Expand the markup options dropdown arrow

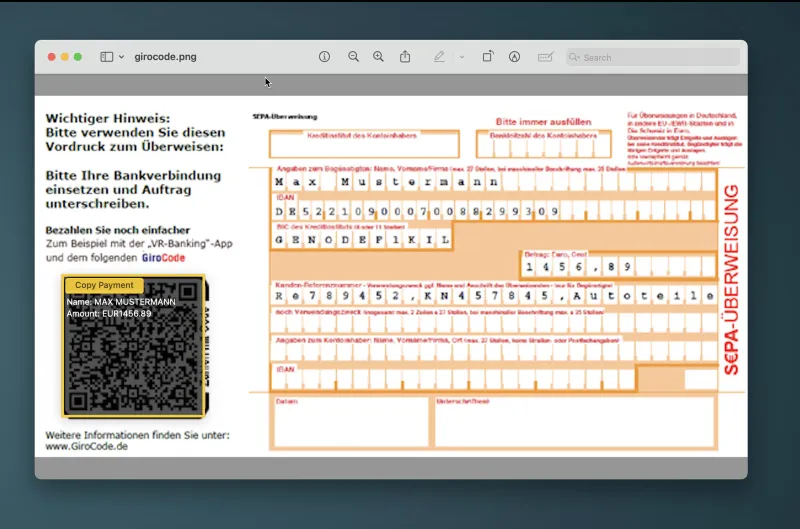[x=462, y=57]
